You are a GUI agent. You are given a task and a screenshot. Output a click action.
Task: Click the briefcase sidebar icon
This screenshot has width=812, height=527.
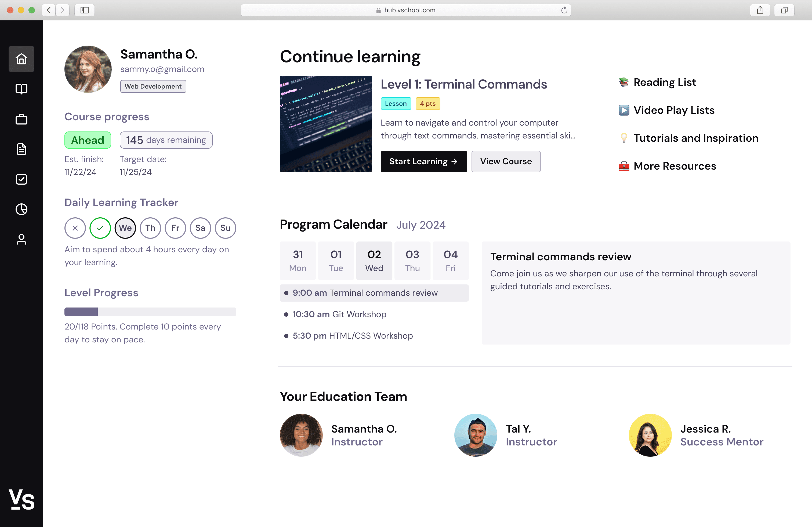point(21,119)
